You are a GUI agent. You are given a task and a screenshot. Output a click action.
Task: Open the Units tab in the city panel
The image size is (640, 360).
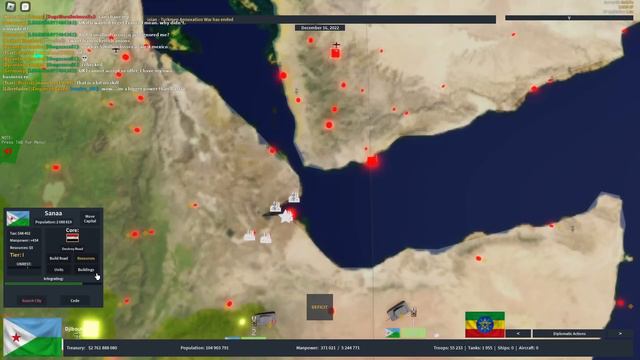[x=59, y=270]
